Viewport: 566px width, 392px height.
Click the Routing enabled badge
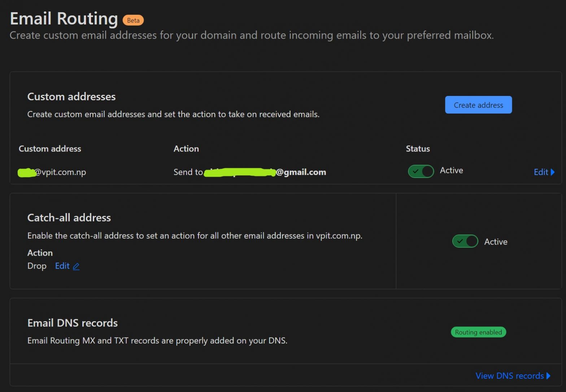point(478,332)
